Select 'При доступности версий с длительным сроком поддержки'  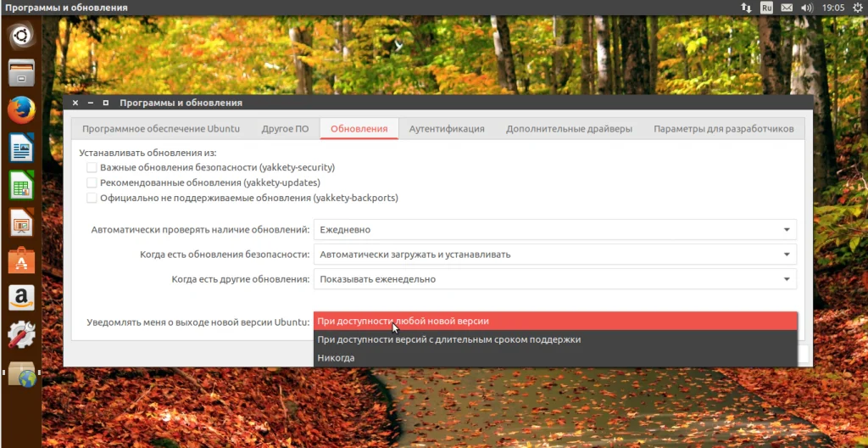click(x=555, y=339)
